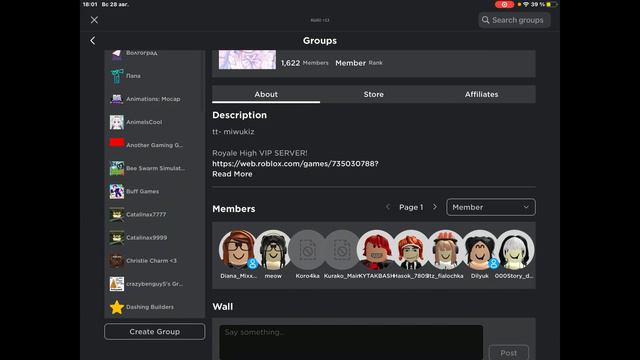
Task: Open Diana_Mixx... member avatar
Action: tap(238, 250)
